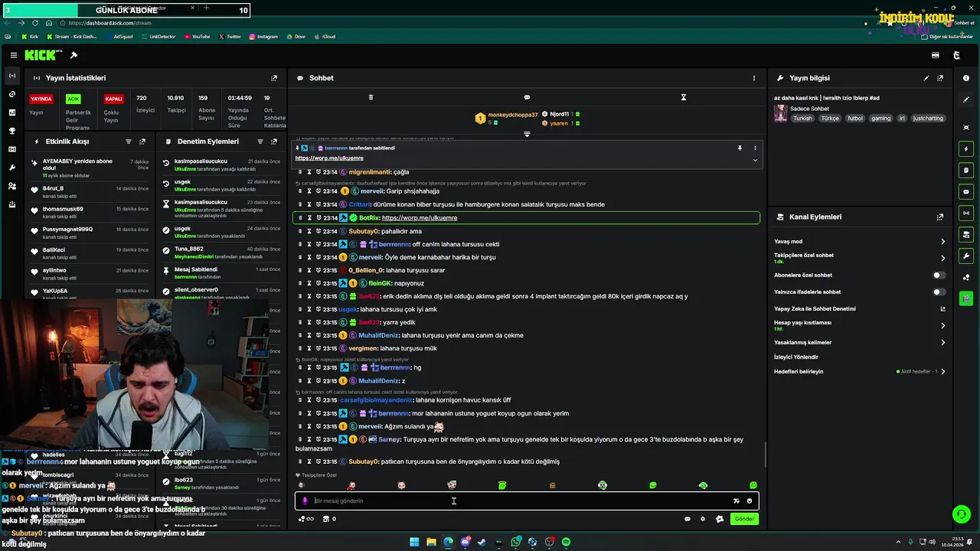Open WhatsApp from the Windows taskbar
The height and width of the screenshot is (551, 980).
pos(516,542)
